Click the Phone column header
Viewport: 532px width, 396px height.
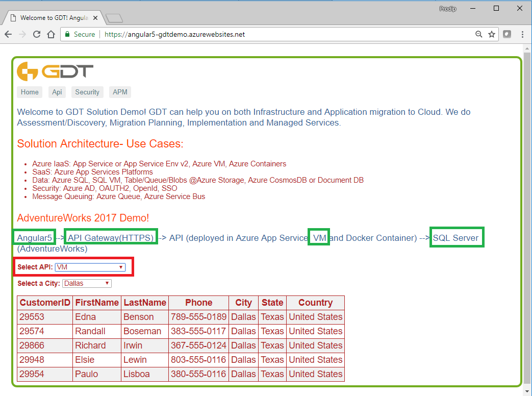(199, 303)
